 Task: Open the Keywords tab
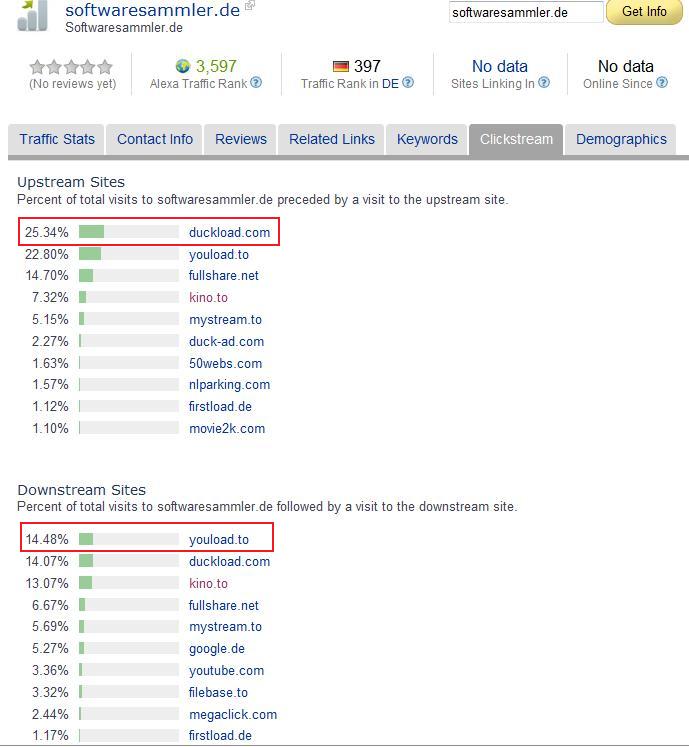pos(427,139)
